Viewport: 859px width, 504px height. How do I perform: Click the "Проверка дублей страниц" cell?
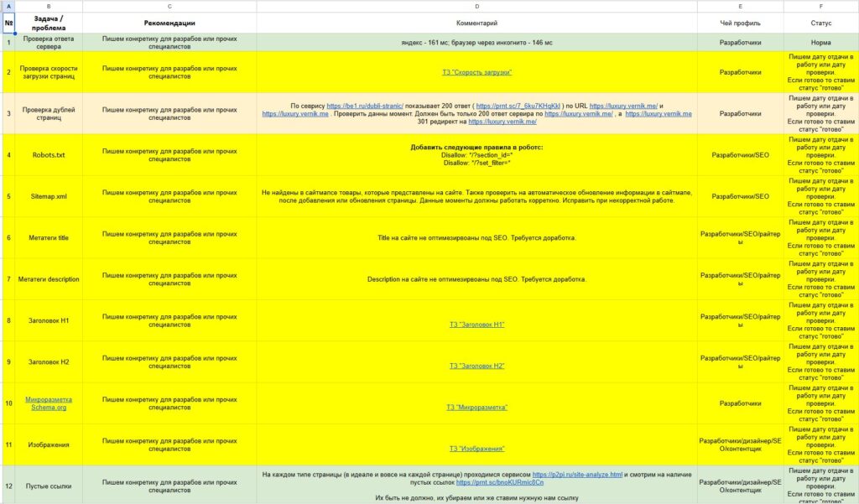coord(49,113)
